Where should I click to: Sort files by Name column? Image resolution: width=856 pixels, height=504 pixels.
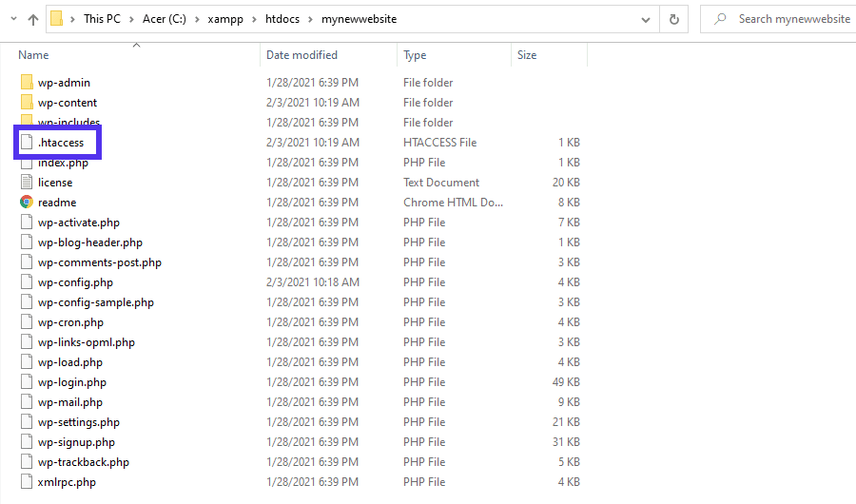[34, 55]
